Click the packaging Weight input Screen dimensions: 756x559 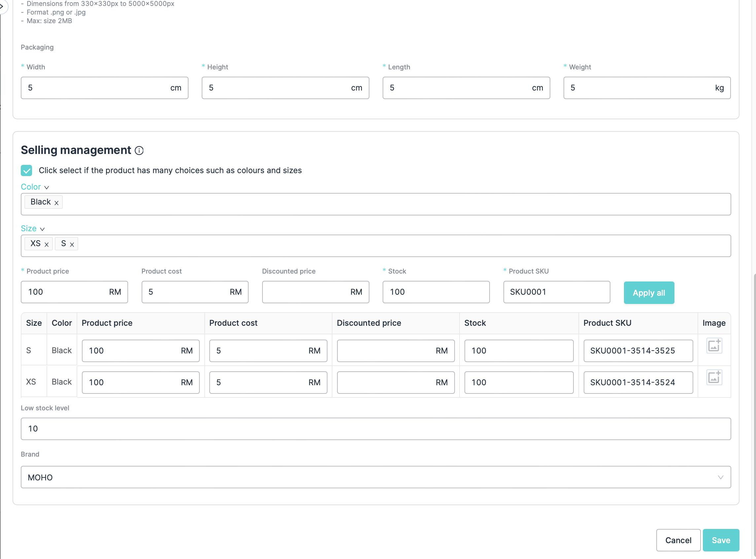(x=639, y=88)
